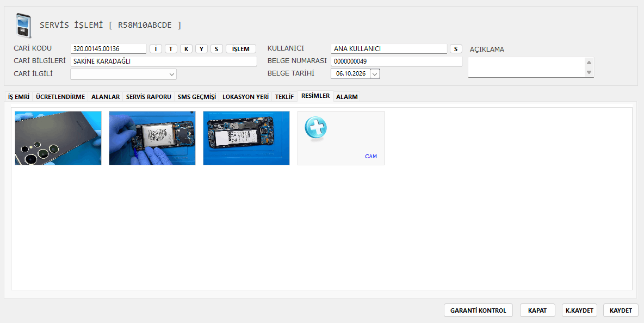Click the KAPAT button
Image resolution: width=644 pixels, height=323 pixels.
click(537, 310)
